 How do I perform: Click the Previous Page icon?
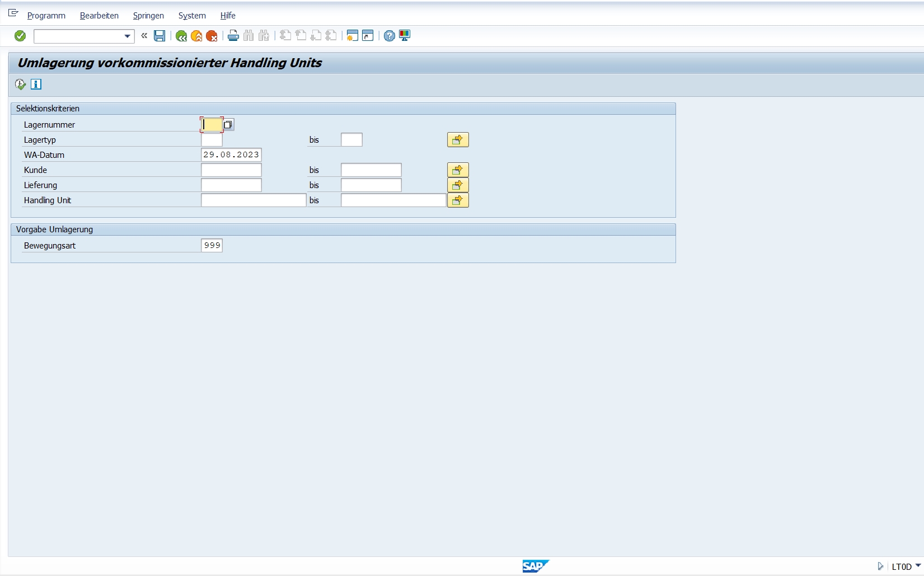coord(301,36)
